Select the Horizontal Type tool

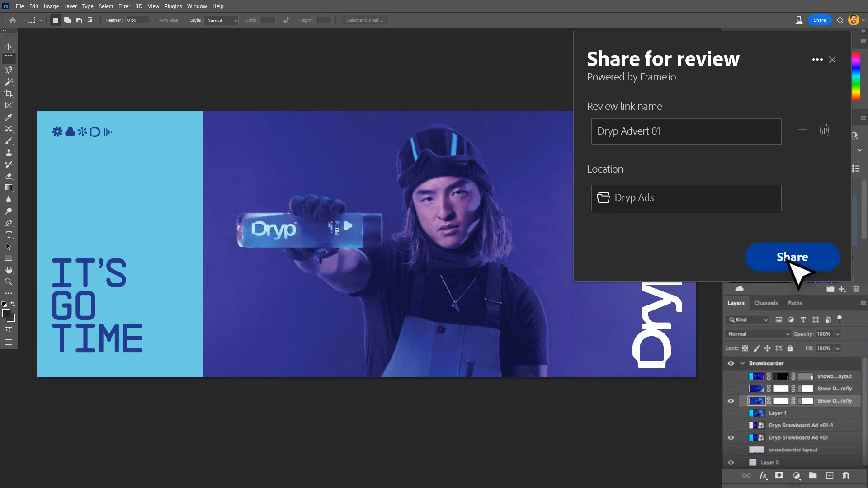(x=9, y=235)
